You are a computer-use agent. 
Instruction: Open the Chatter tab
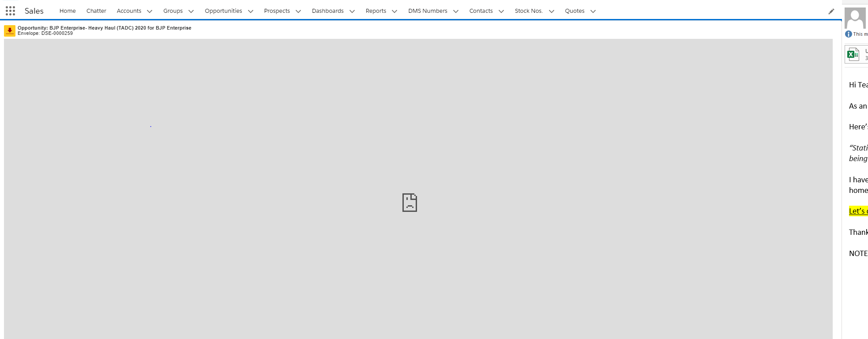96,11
